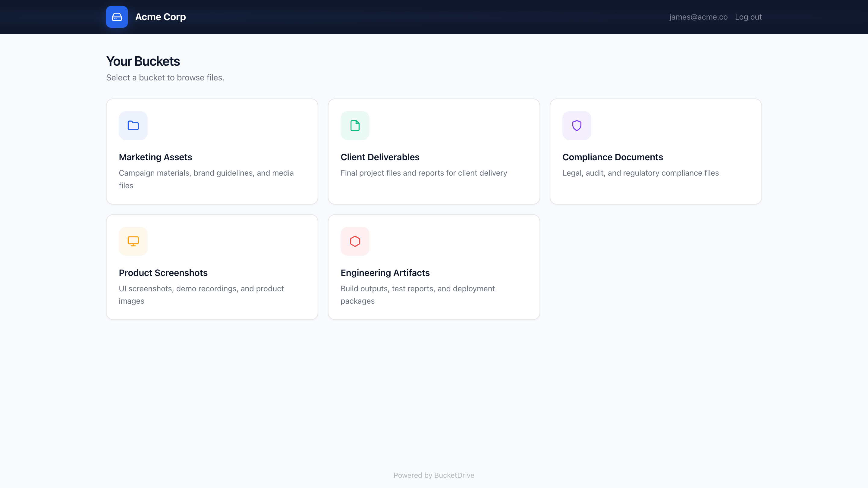Click the compliance description about legal files
868x488 pixels.
[640, 173]
